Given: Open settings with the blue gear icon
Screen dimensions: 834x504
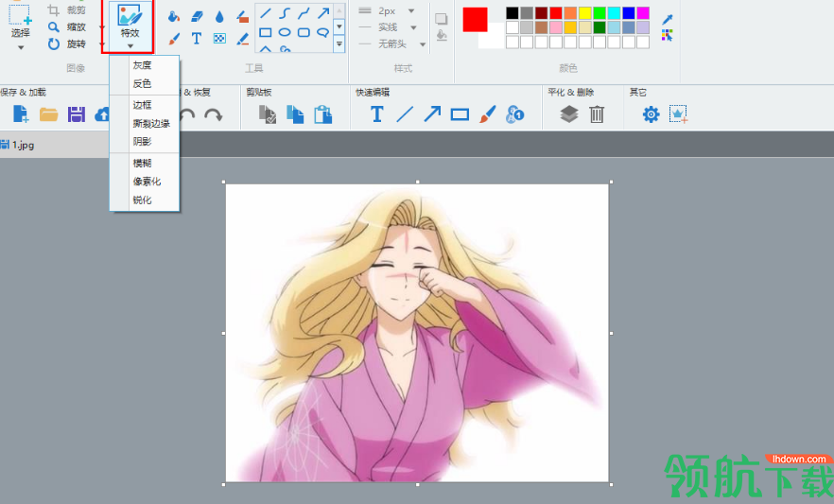Looking at the screenshot, I should [651, 114].
